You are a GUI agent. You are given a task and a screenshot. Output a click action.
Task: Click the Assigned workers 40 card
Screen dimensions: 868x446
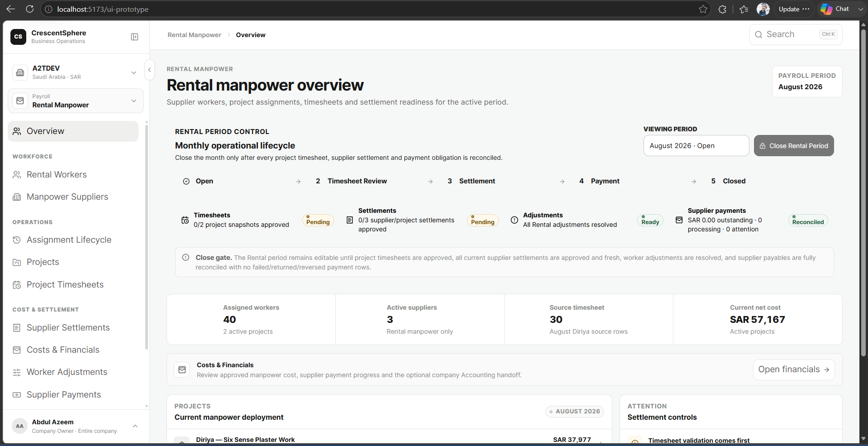(251, 320)
